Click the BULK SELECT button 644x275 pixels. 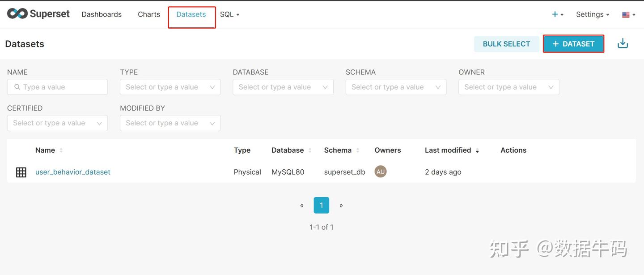(x=506, y=44)
